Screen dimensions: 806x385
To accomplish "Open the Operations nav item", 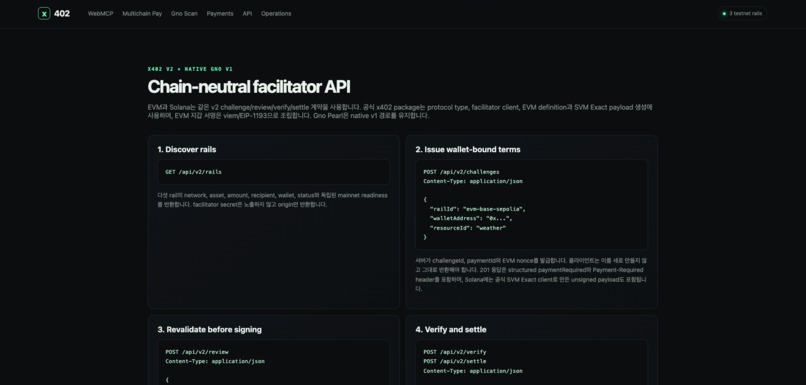I will click(x=276, y=14).
